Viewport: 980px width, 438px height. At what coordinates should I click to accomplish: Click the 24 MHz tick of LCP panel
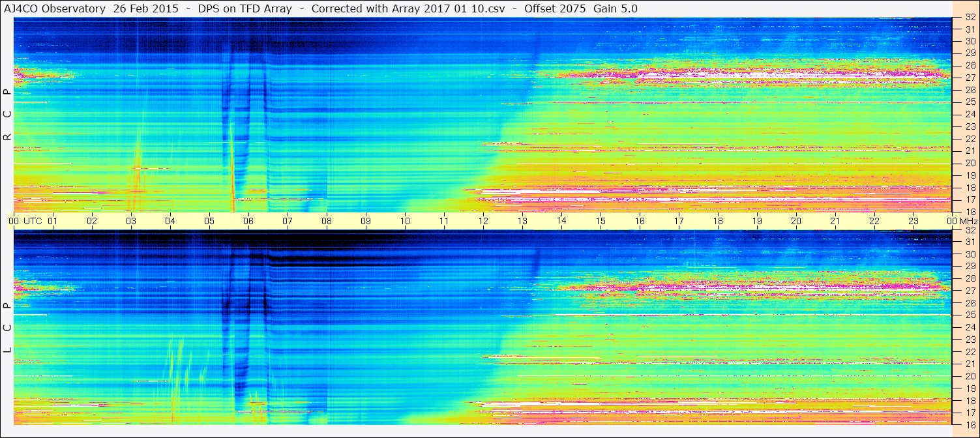point(970,327)
